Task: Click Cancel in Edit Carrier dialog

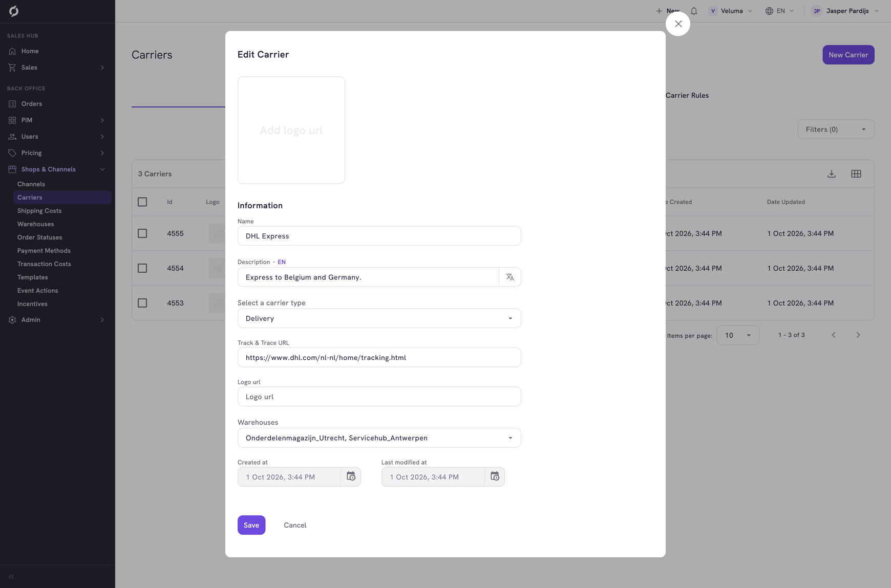Action: click(295, 525)
